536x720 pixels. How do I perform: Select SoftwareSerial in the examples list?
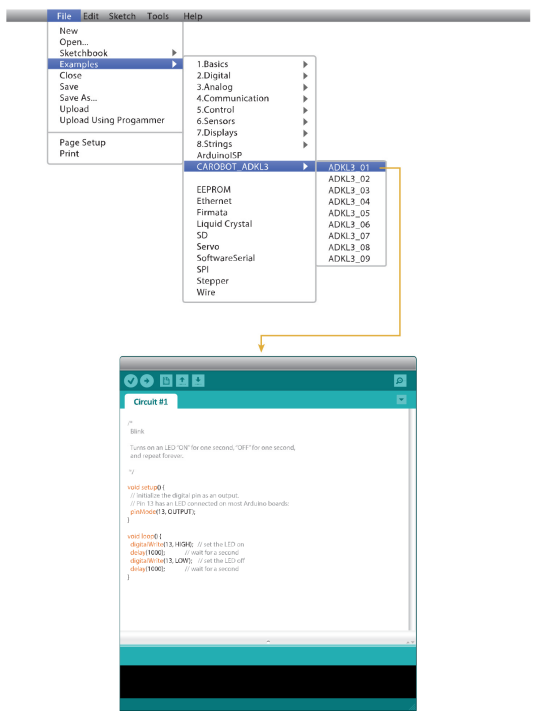coord(249,258)
